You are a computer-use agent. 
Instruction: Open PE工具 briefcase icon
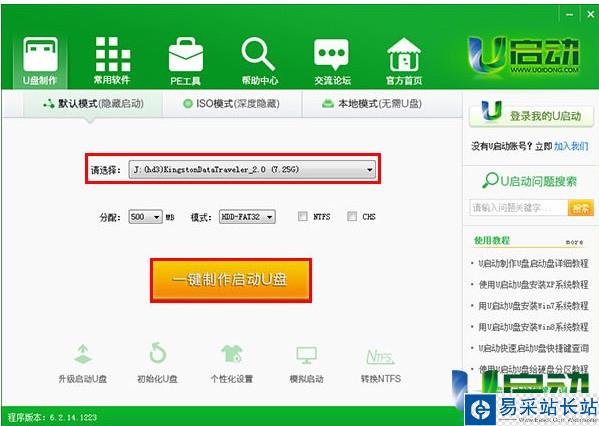pyautogui.click(x=186, y=55)
